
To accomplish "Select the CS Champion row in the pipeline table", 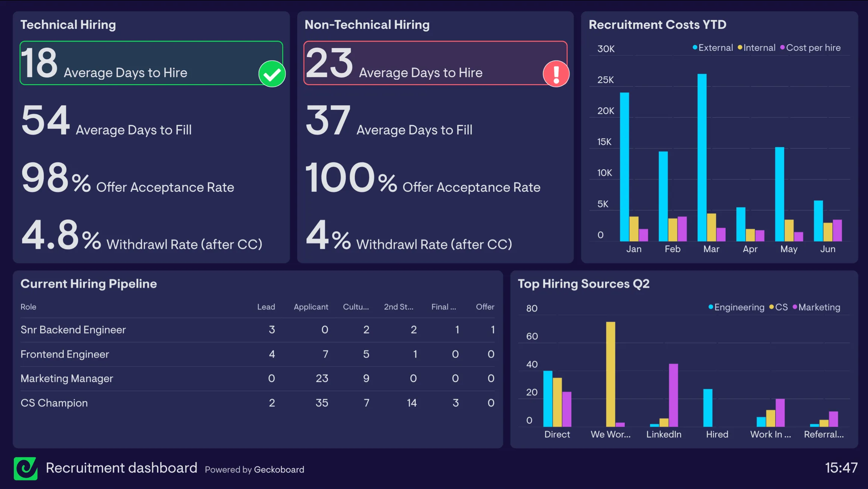I will (53, 403).
